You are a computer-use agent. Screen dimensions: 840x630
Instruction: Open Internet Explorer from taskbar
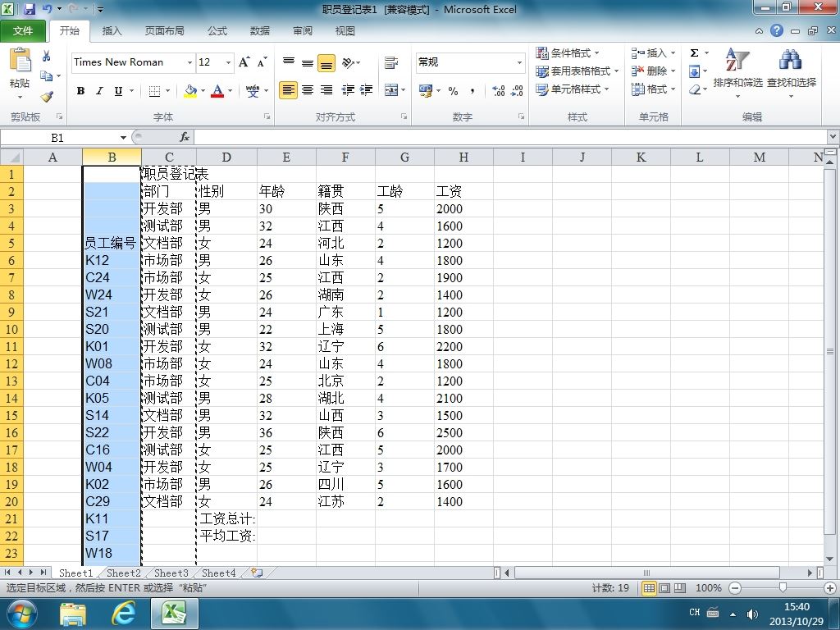pyautogui.click(x=123, y=614)
